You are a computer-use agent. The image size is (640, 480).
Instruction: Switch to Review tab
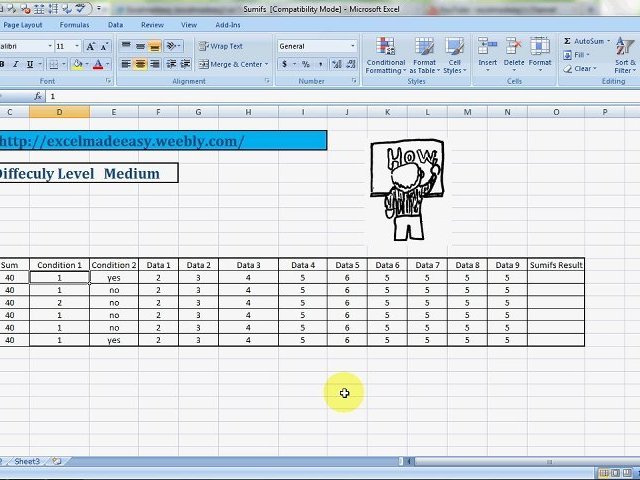pos(152,25)
